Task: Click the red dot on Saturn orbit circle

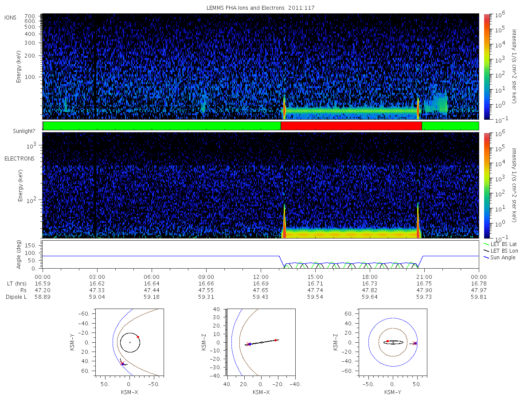Action: [138, 337]
